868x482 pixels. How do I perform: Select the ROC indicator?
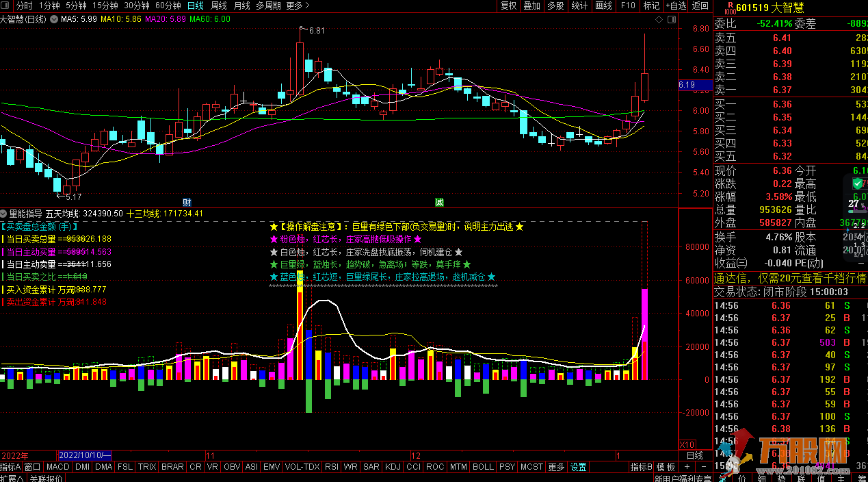click(435, 467)
